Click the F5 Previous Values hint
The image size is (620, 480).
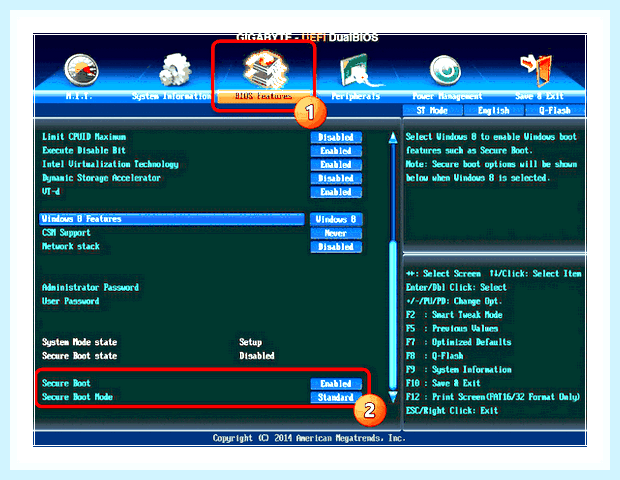click(x=452, y=329)
